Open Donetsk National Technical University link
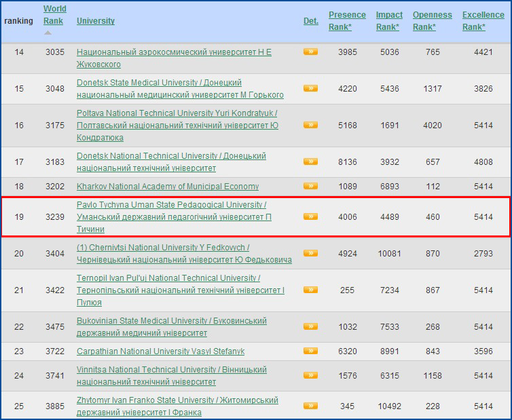 (x=171, y=162)
